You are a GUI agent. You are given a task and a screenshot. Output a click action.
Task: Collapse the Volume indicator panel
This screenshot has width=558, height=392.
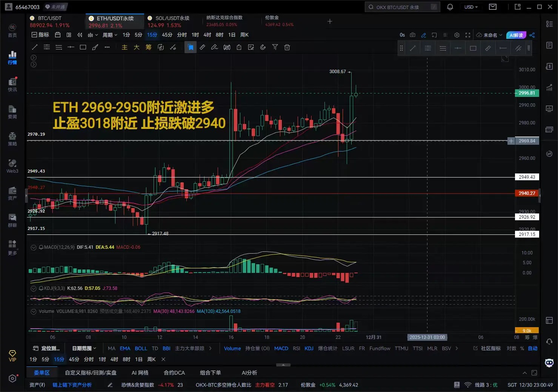click(x=34, y=311)
